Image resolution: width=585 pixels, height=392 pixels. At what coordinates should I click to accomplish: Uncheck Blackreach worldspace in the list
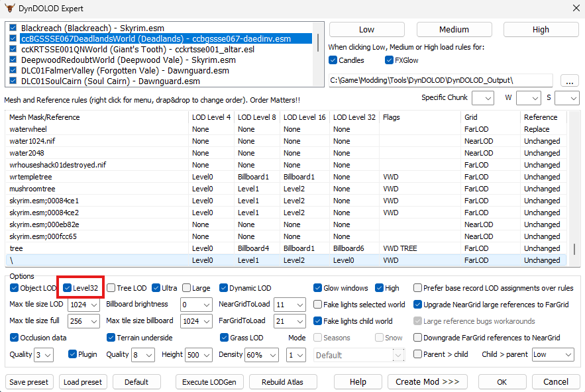pos(14,28)
